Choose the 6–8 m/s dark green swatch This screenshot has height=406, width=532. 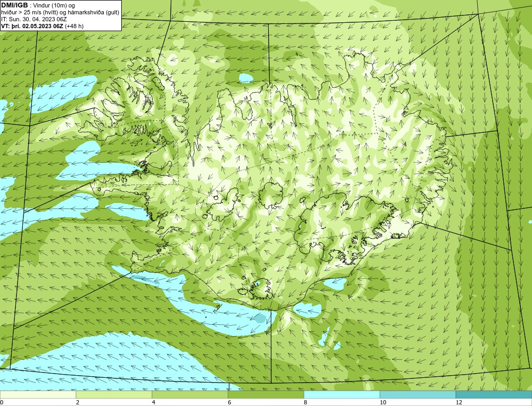coord(266,395)
